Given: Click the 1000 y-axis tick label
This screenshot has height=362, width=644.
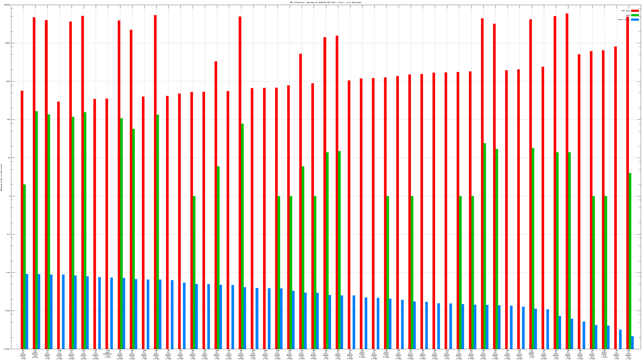Looking at the screenshot, I should [8, 81].
